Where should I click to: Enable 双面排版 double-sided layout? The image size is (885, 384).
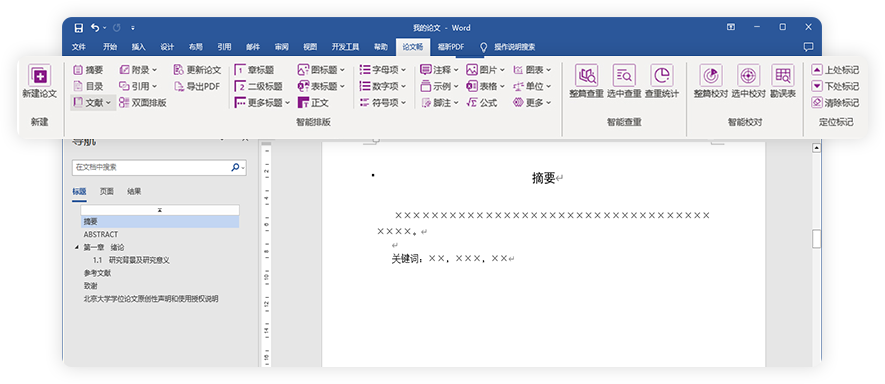tap(142, 103)
